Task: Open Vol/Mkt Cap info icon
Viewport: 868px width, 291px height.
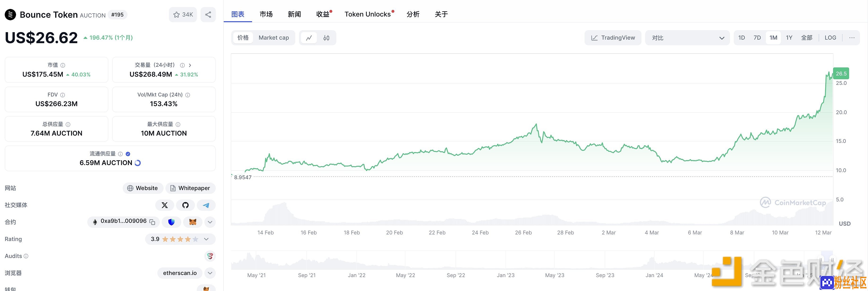Action: pyautogui.click(x=188, y=95)
